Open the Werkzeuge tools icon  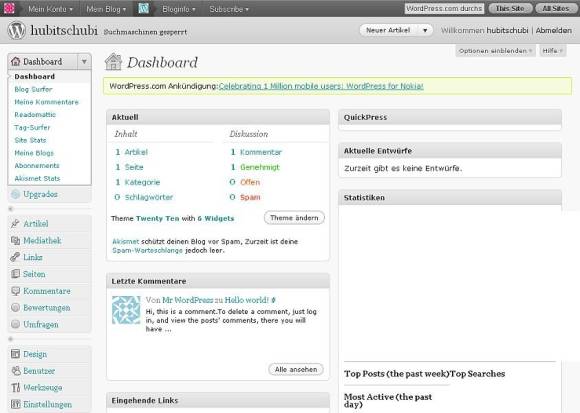[15, 387]
